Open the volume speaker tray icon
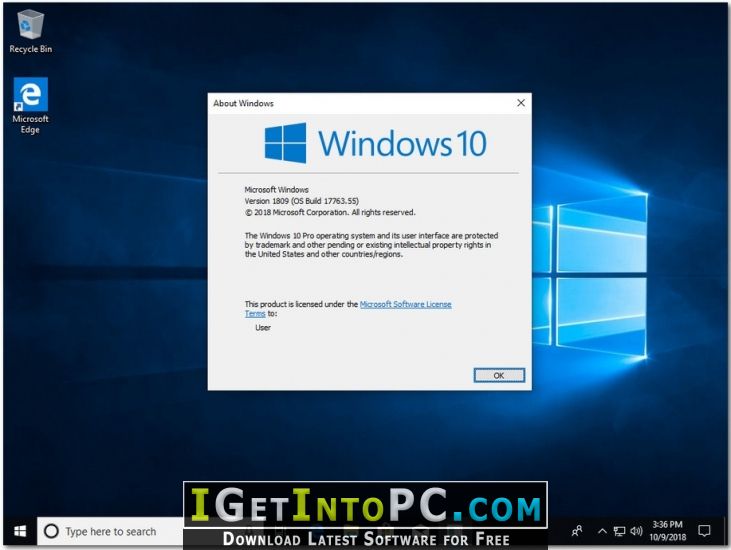The height and width of the screenshot is (550, 731). point(636,531)
